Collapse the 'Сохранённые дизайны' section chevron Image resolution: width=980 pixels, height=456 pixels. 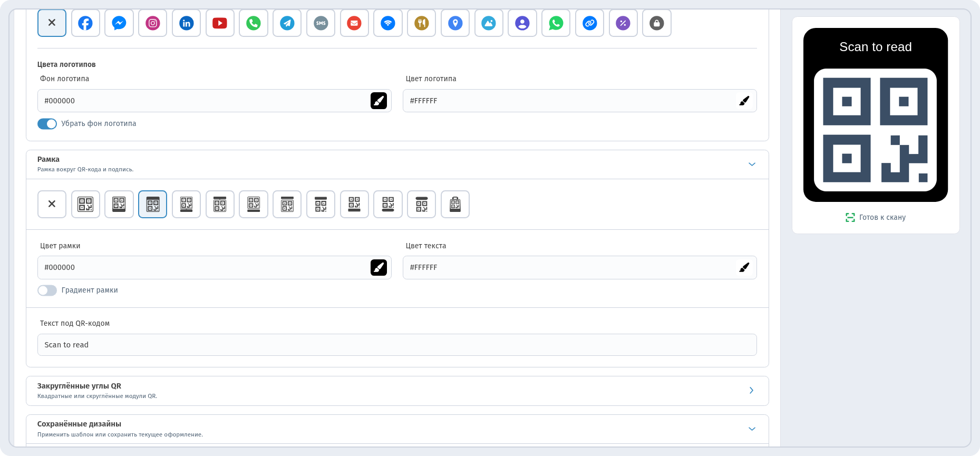(x=752, y=429)
